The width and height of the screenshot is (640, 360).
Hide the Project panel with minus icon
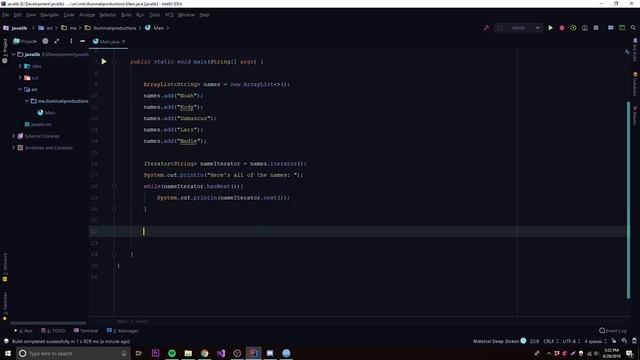pyautogui.click(x=82, y=41)
